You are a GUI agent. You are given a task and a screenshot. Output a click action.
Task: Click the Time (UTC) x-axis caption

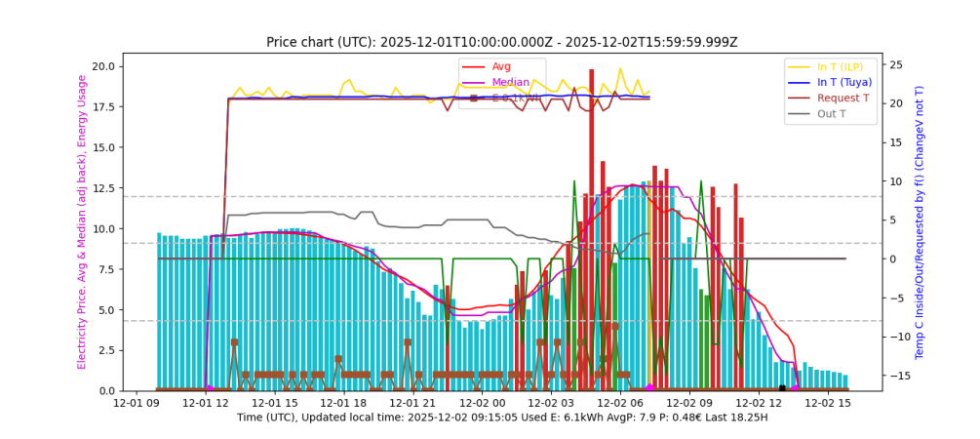[501, 418]
